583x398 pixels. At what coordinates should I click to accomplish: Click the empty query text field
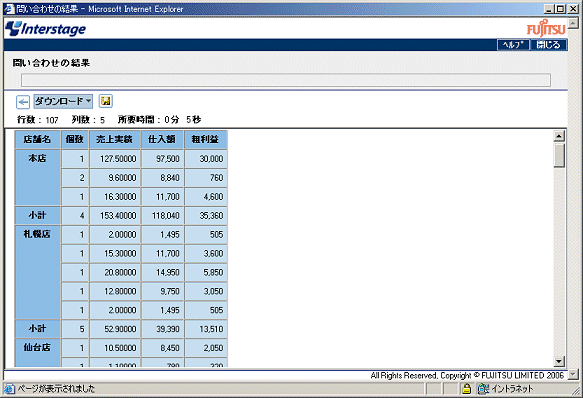pyautogui.click(x=286, y=80)
